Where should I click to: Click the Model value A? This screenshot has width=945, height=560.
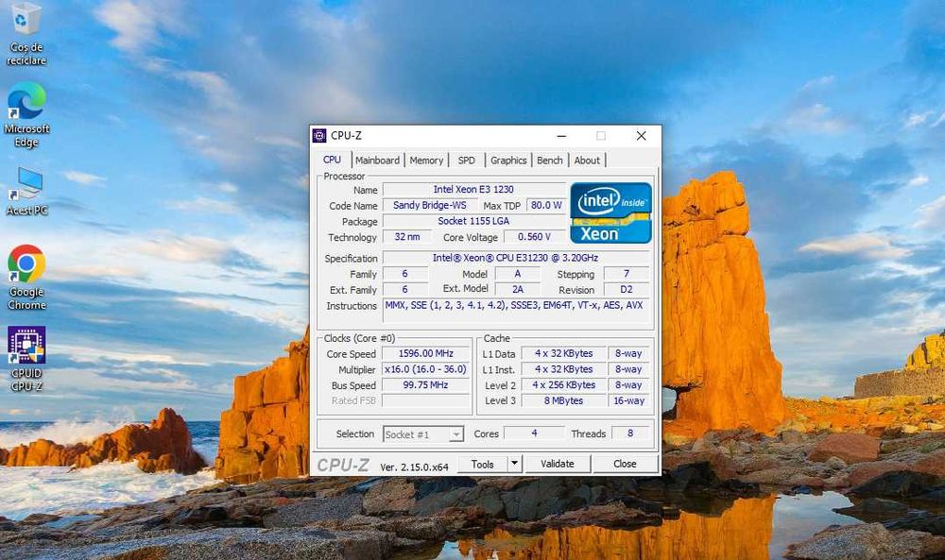tap(518, 273)
